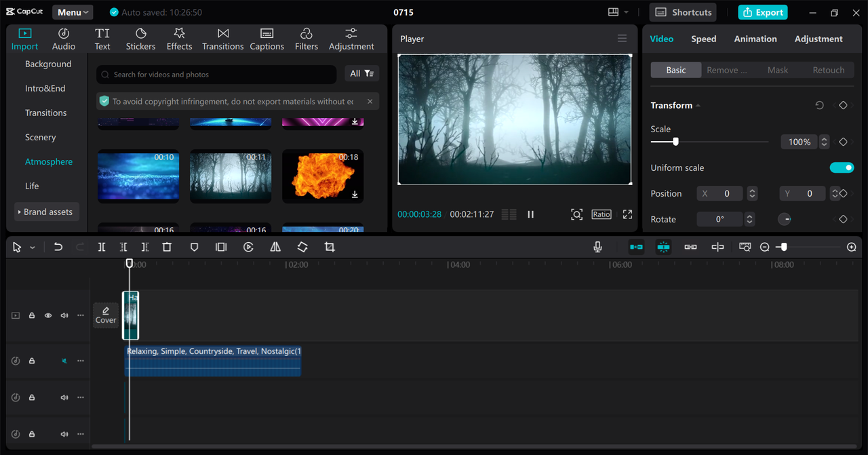Viewport: 868px width, 455px height.
Task: Reset Transform with the circular arrow icon
Action: pos(819,106)
